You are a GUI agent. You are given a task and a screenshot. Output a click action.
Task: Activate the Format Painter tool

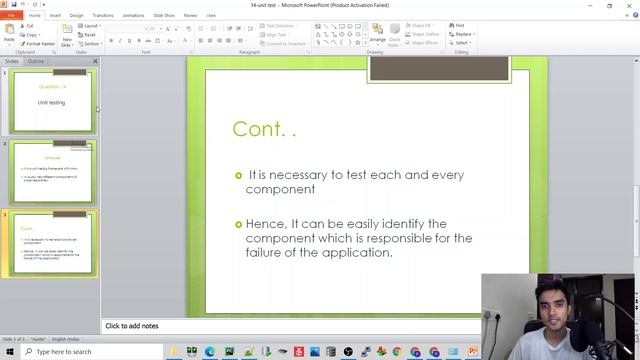37,44
